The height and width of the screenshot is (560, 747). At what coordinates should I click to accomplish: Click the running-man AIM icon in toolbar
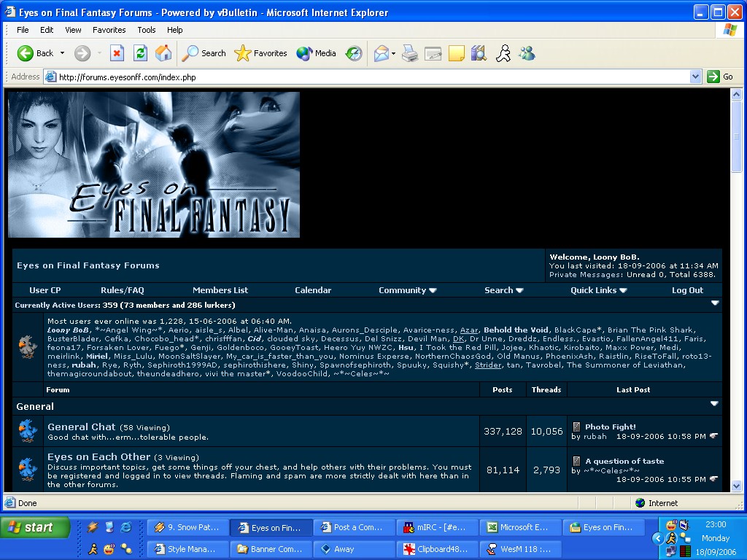503,53
